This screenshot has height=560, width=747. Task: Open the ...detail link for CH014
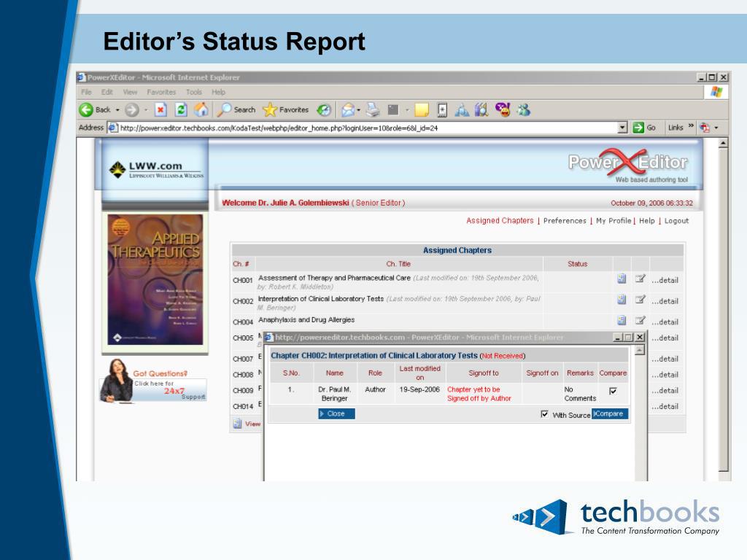(665, 406)
